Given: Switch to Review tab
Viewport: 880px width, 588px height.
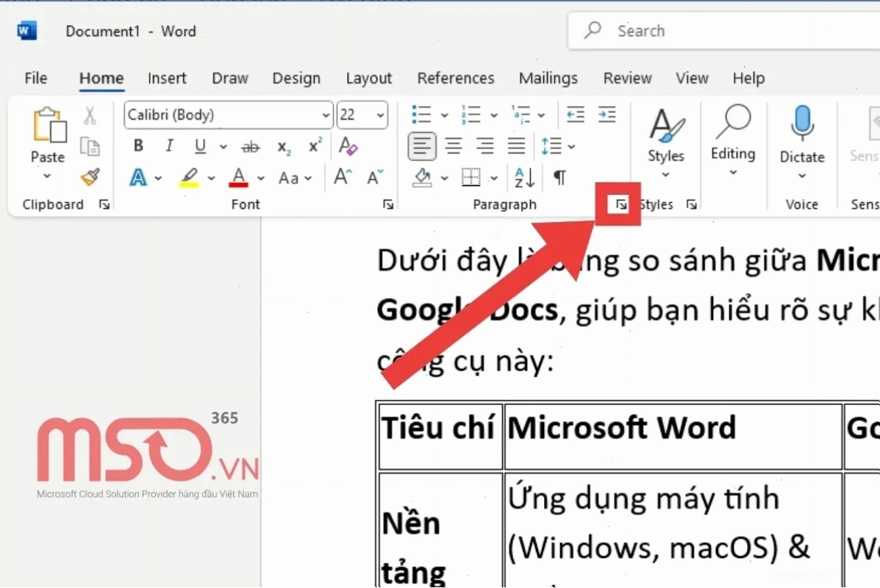Looking at the screenshot, I should coord(627,78).
